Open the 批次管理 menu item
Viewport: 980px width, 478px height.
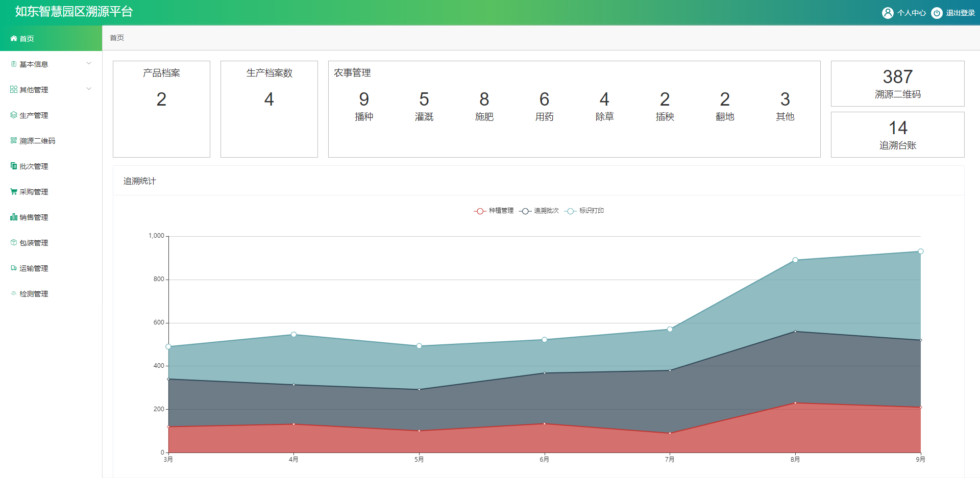pos(34,166)
